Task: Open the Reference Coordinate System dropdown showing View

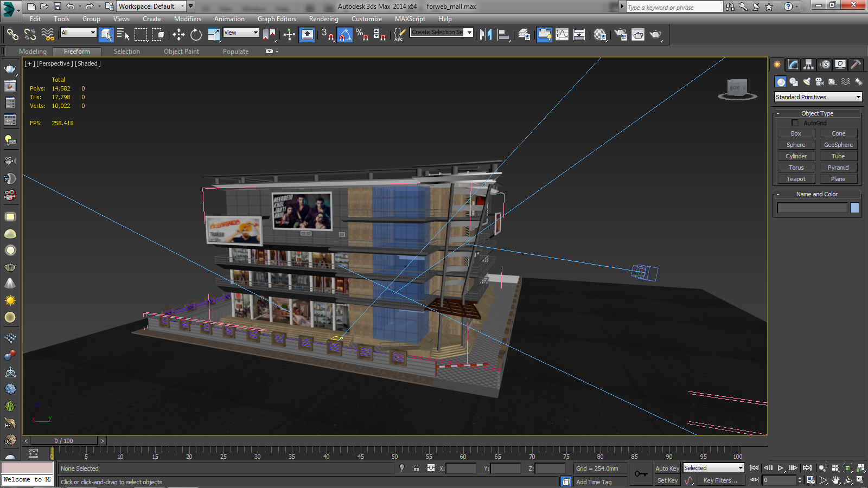Action: point(241,32)
